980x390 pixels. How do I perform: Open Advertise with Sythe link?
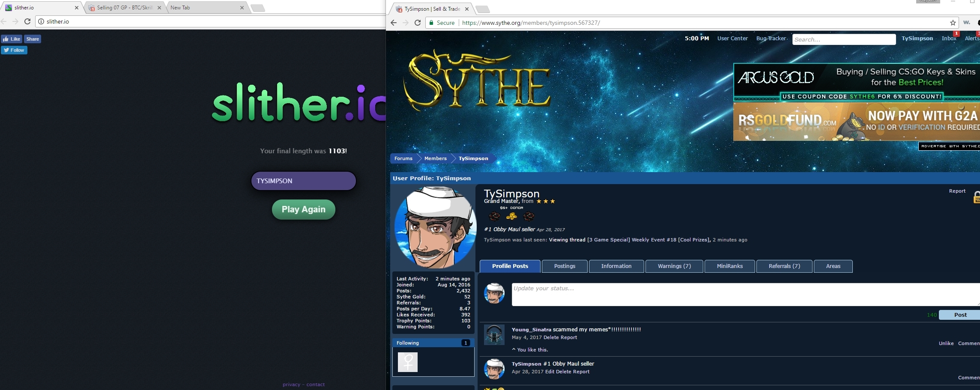(x=950, y=146)
